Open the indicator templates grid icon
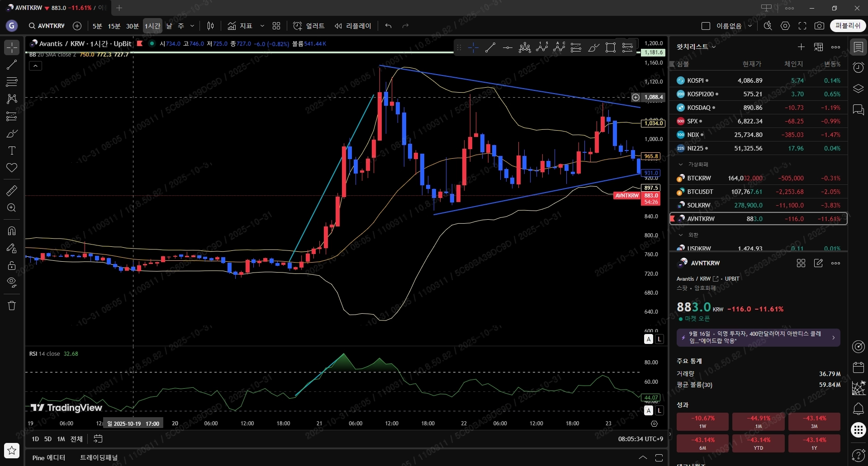Screen dimensions: 868x466 276,26
